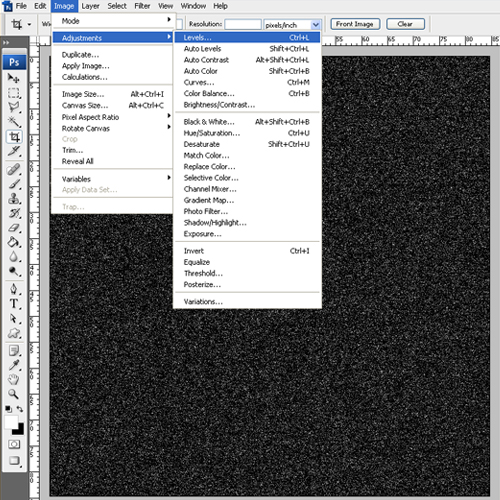Choose Invert from the submenu
The height and width of the screenshot is (500, 500).
[x=247, y=251]
